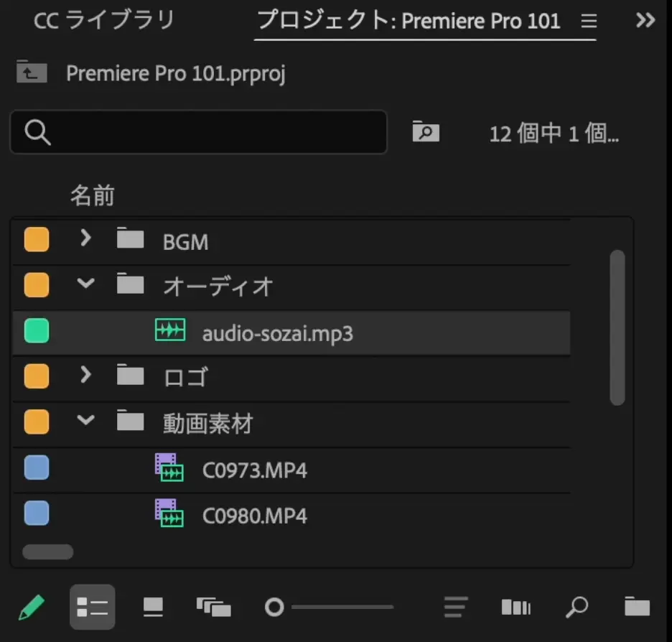The width and height of the screenshot is (672, 642).
Task: Switch to Icon View mode
Action: coord(151,607)
